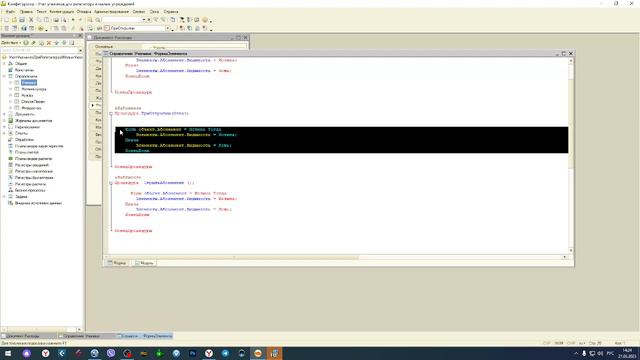Open the Действия dropdown in configuration panel
640x360 pixels.
11,42
